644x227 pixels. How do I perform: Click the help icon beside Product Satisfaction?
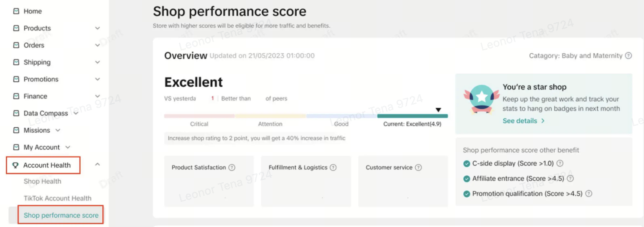(x=232, y=168)
